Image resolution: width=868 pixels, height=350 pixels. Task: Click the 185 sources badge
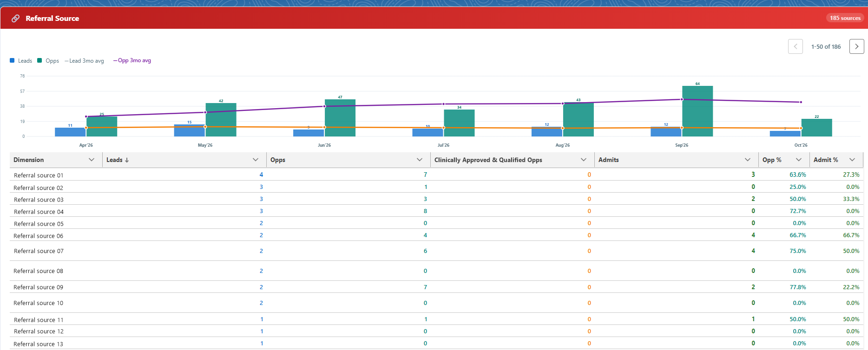[845, 18]
